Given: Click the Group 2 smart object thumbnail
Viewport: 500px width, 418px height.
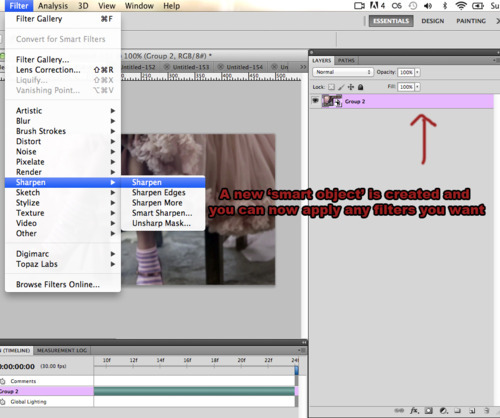Looking at the screenshot, I should click(332, 101).
